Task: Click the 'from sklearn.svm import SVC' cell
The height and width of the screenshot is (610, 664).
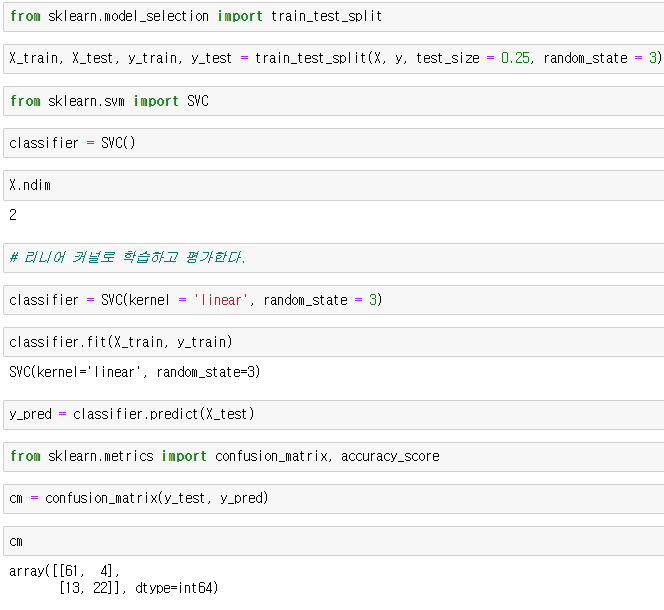Action: coord(334,101)
